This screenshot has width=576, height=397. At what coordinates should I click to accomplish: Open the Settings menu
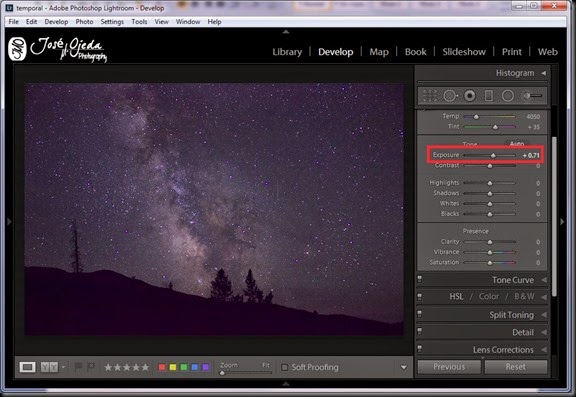(112, 22)
